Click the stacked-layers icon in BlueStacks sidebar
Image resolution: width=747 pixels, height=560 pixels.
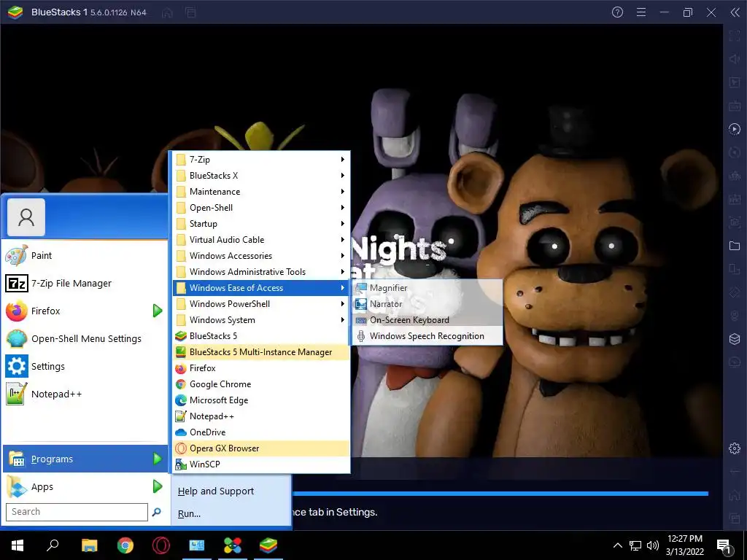[x=735, y=339]
